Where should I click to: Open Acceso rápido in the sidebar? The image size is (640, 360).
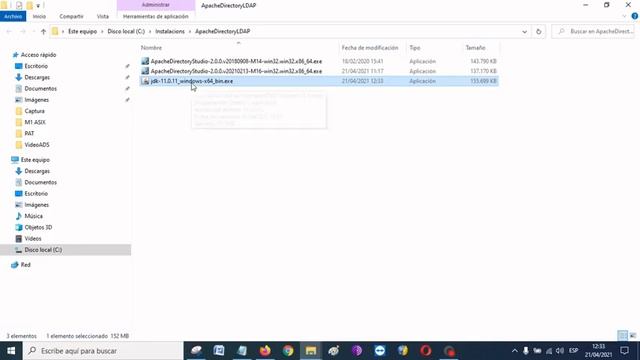[38, 55]
